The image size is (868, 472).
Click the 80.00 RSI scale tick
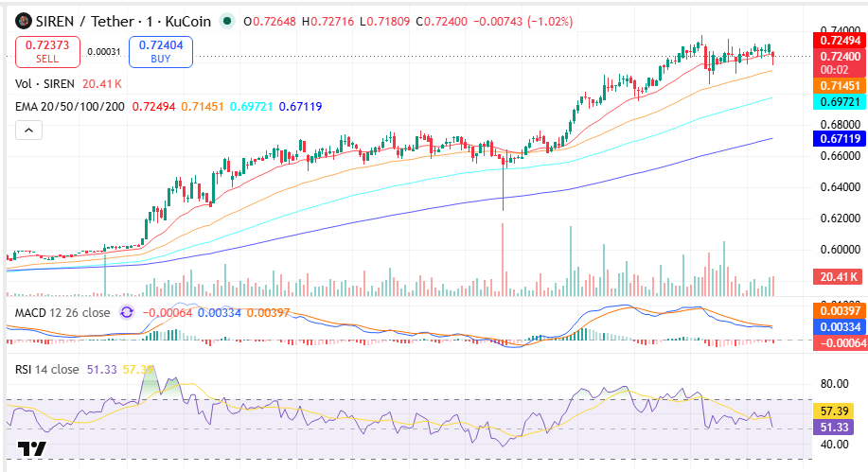pos(834,383)
